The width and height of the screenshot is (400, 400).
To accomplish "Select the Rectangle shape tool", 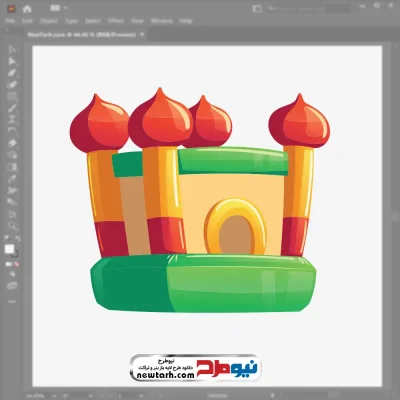I will point(12,96).
